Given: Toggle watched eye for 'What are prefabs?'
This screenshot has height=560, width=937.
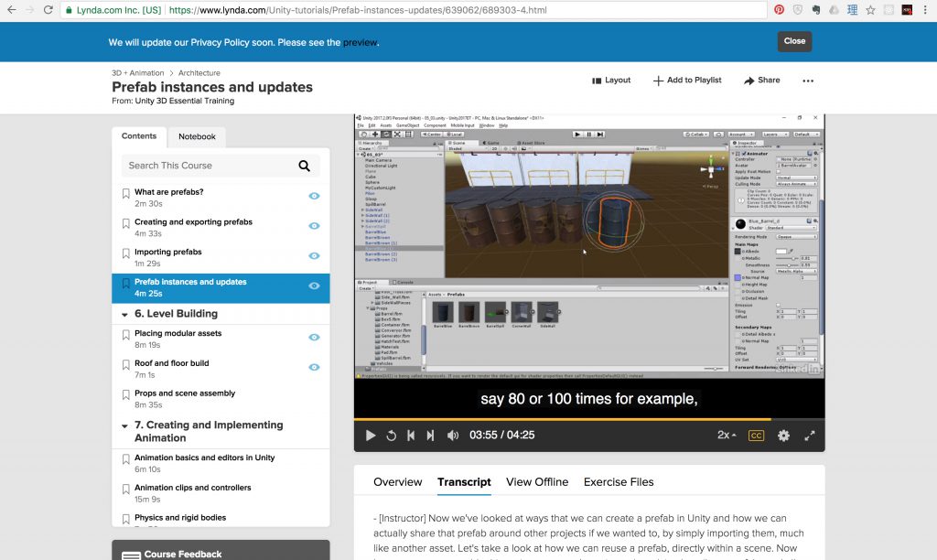Looking at the screenshot, I should coord(314,196).
